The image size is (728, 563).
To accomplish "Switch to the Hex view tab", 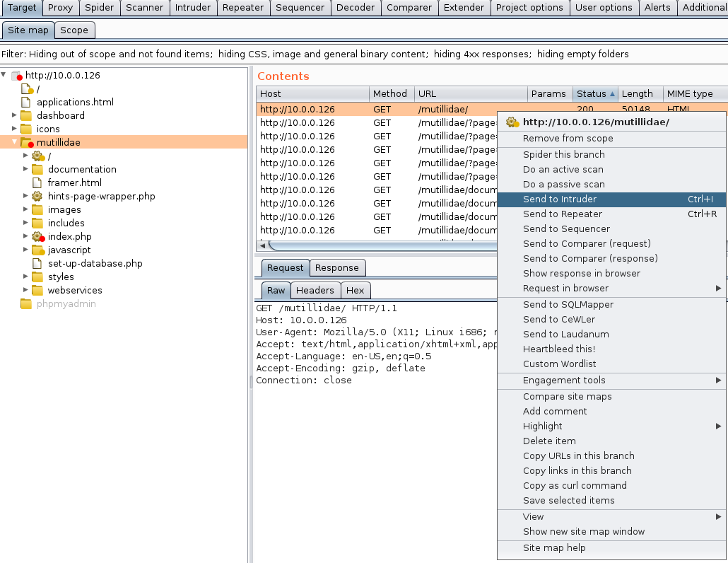I will 356,291.
